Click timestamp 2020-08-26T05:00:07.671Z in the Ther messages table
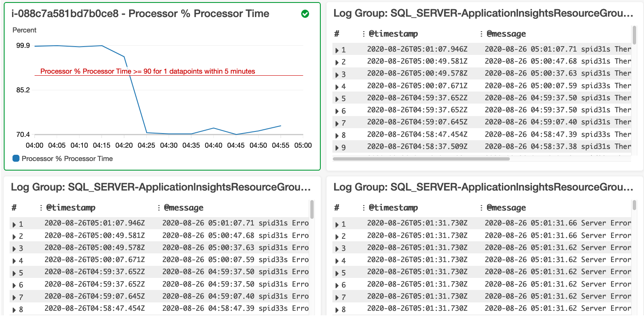 click(x=417, y=86)
